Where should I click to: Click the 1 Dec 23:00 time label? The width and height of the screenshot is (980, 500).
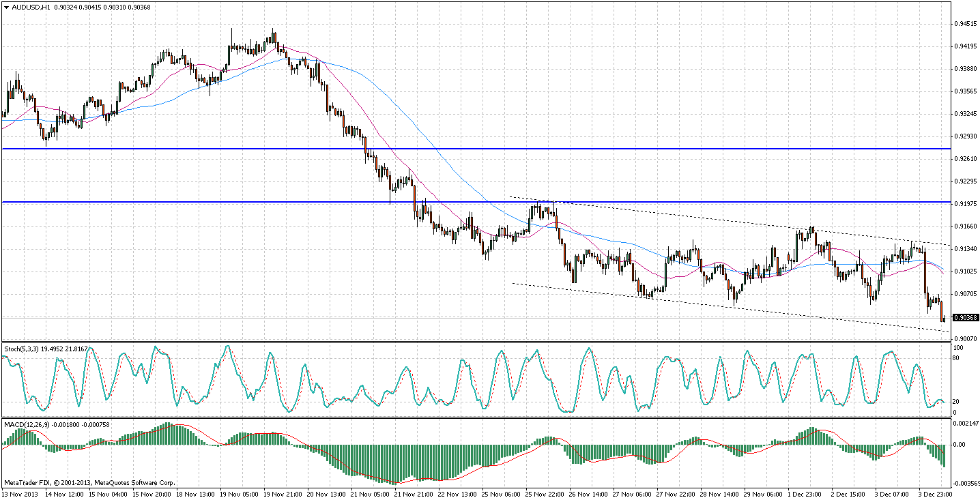coord(788,492)
